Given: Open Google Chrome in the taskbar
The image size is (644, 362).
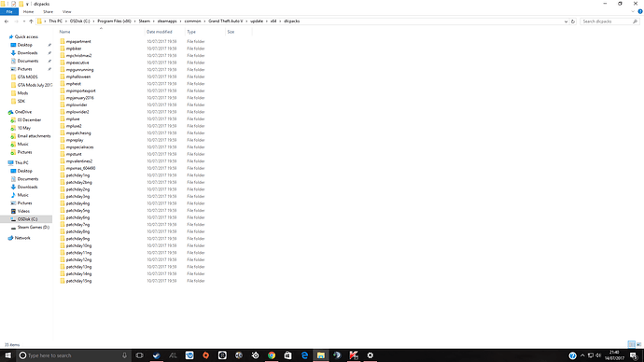Looking at the screenshot, I should click(x=272, y=355).
